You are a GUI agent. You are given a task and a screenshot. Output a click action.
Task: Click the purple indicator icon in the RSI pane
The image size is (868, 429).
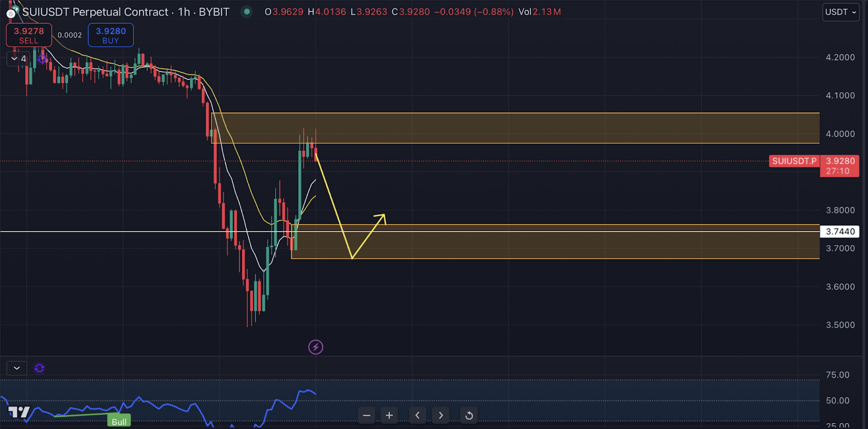(x=39, y=368)
